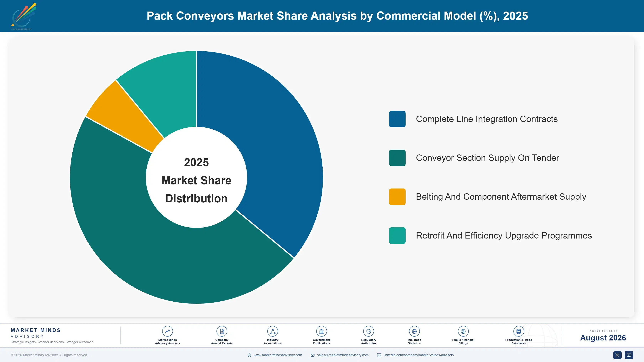Click the dark green Conveyor Section Supply swatch
Viewport: 644px width, 362px height.
point(397,158)
